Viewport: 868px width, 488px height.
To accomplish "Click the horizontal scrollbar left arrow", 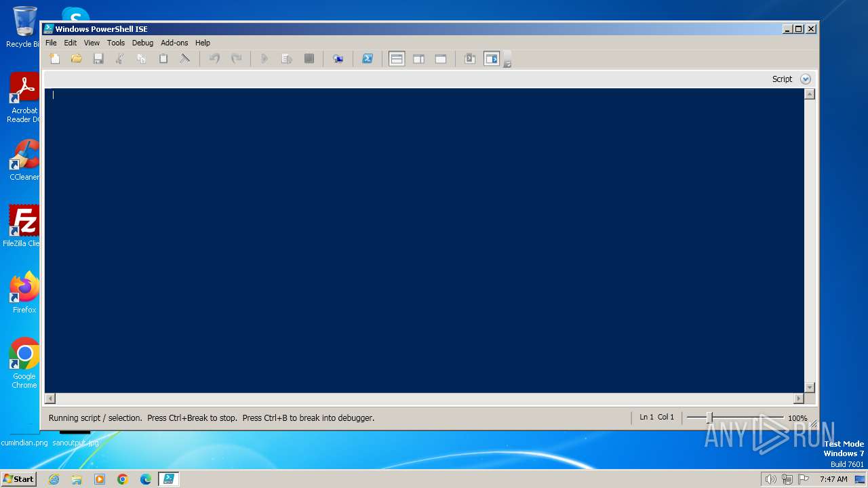I will 50,399.
